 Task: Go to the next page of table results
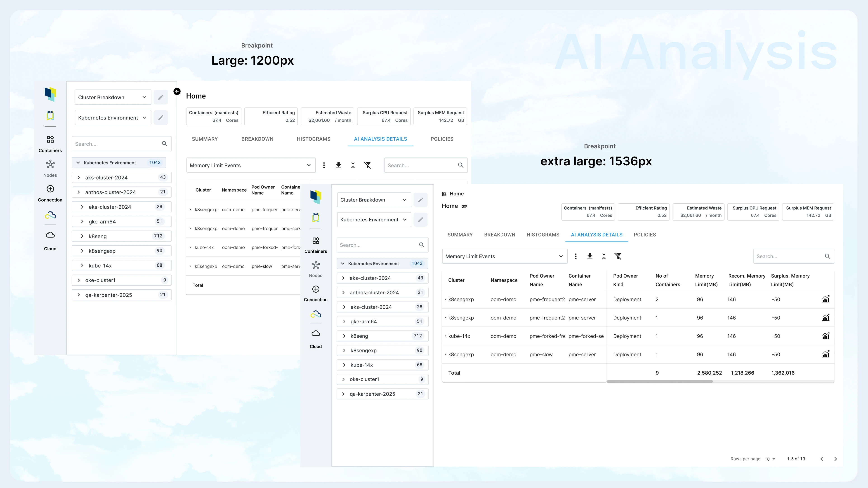835,459
